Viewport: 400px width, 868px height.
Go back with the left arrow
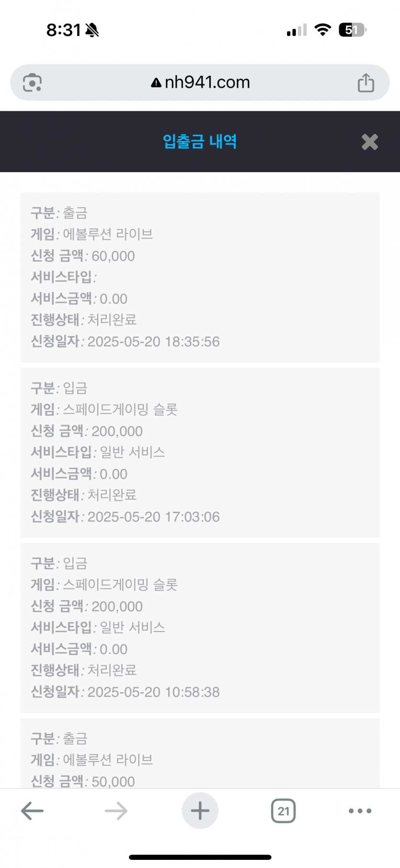(33, 811)
